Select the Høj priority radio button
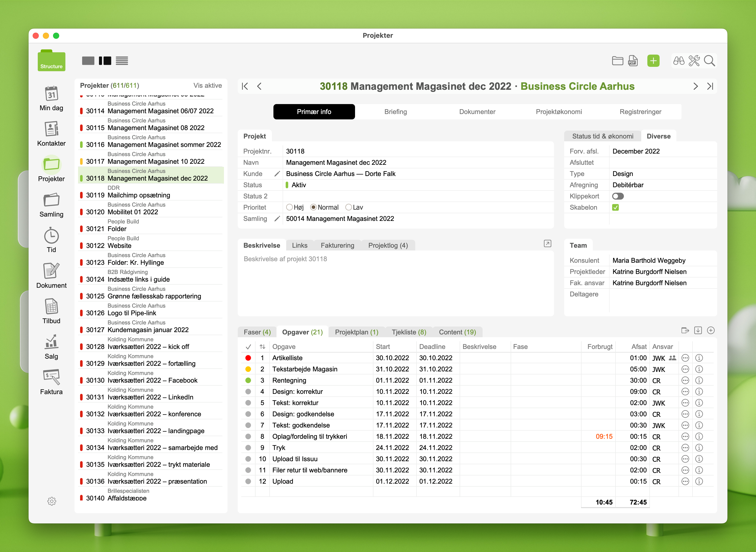The height and width of the screenshot is (552, 756). tap(289, 207)
